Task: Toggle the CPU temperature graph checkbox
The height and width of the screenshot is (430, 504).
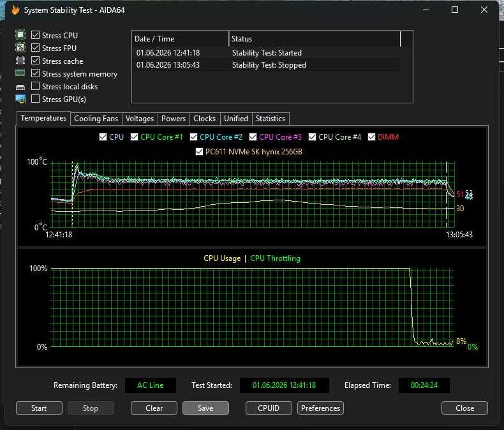Action: pyautogui.click(x=103, y=137)
